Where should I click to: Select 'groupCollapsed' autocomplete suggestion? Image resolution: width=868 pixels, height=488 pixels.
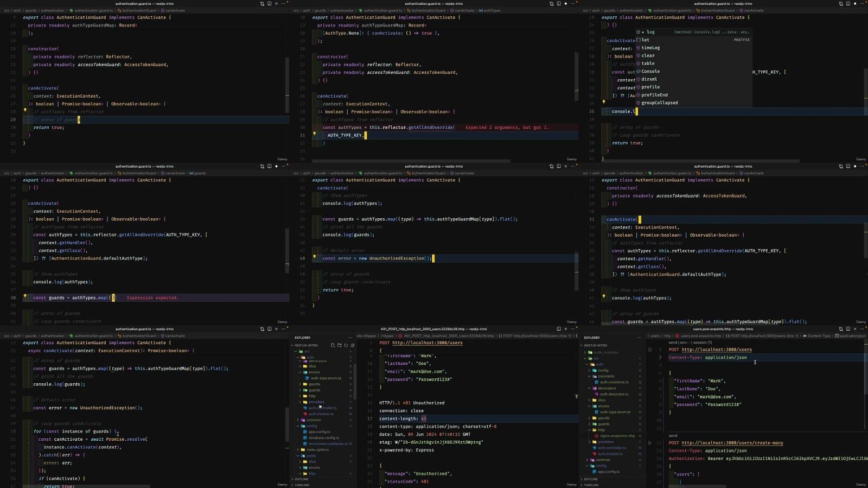pos(693,103)
